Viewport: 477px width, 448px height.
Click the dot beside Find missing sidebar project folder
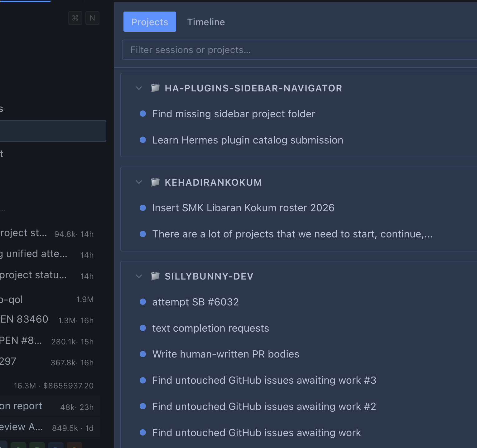143,114
